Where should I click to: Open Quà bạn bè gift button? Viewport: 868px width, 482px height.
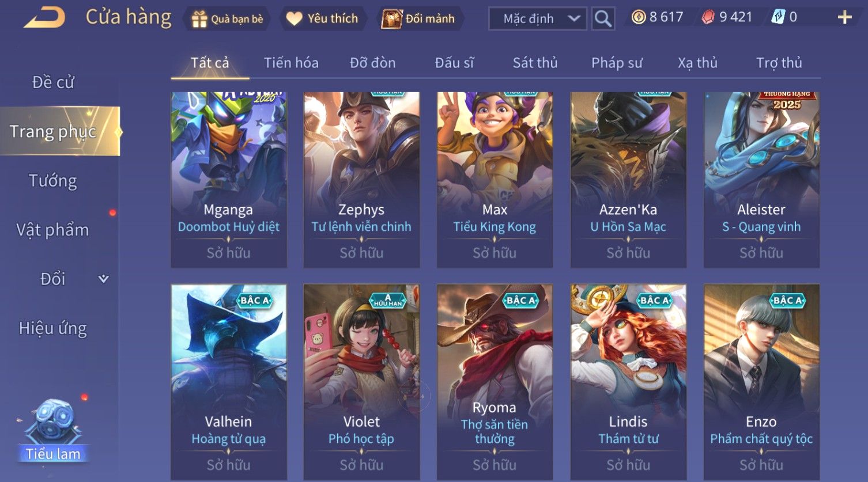coord(227,19)
